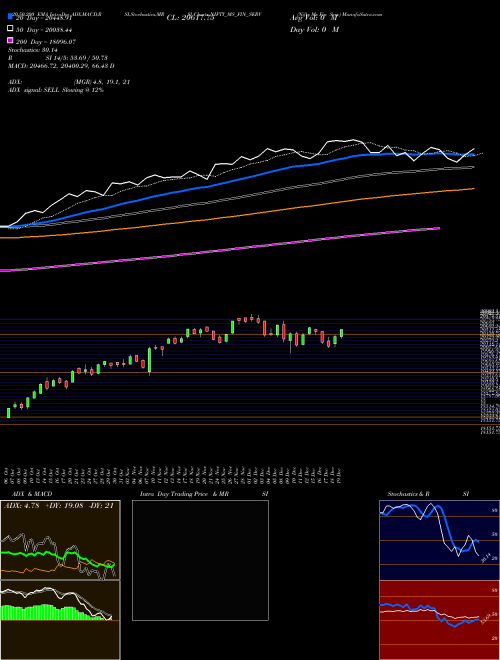
Task: Click inside the empty Intra Day chart box
Action: [x=200, y=560]
